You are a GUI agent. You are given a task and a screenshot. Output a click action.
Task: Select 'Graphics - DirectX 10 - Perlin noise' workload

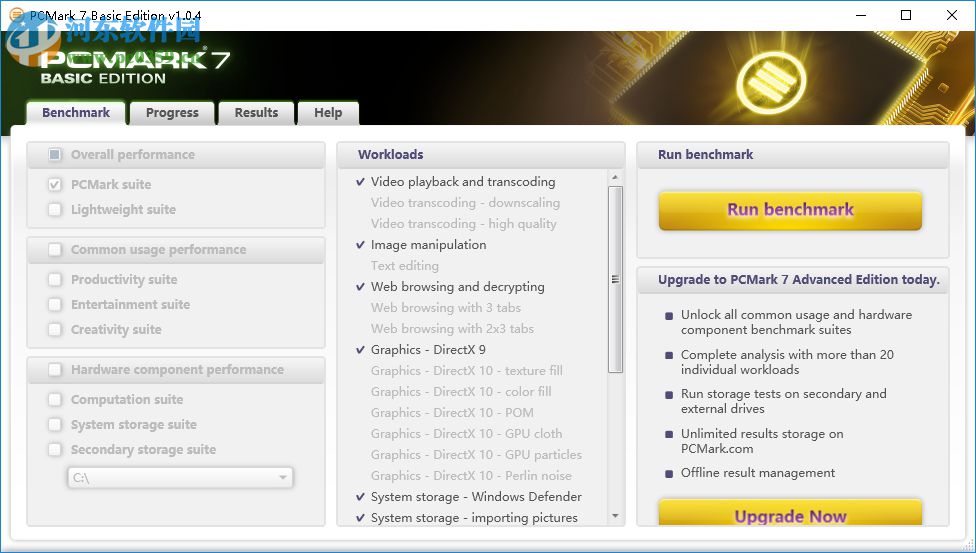pyautogui.click(x=471, y=476)
